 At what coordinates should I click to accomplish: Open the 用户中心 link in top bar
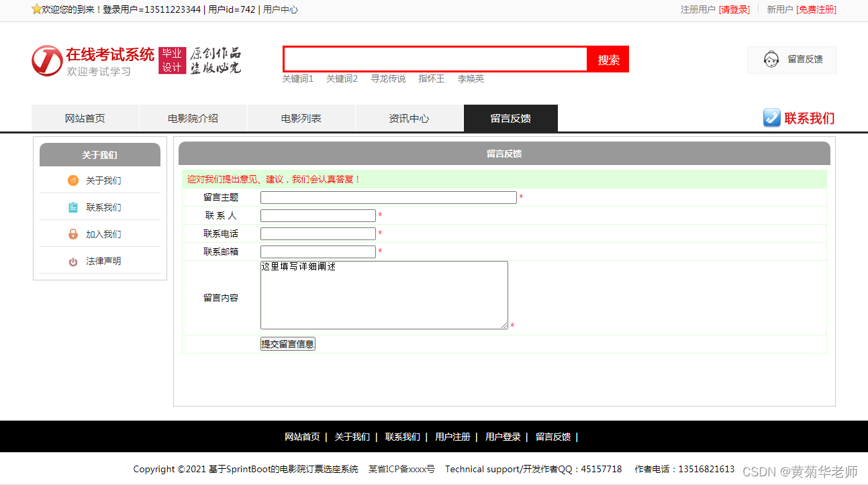281,9
